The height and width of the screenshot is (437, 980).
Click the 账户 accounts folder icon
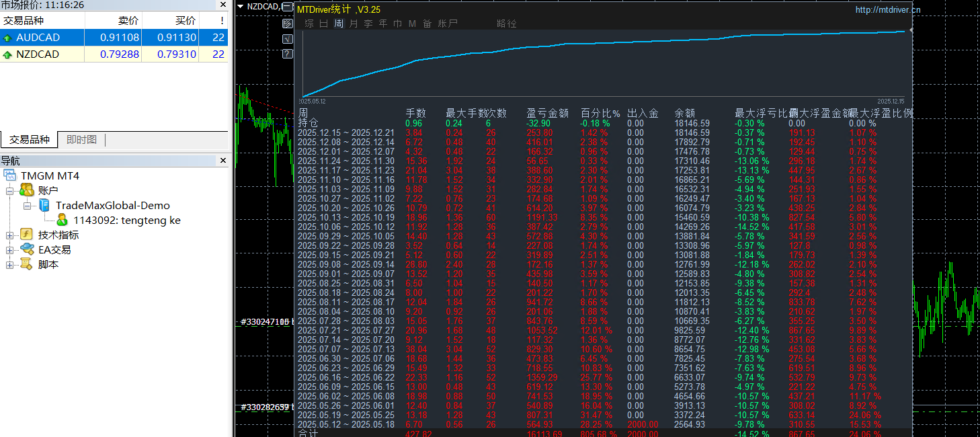coord(27,191)
